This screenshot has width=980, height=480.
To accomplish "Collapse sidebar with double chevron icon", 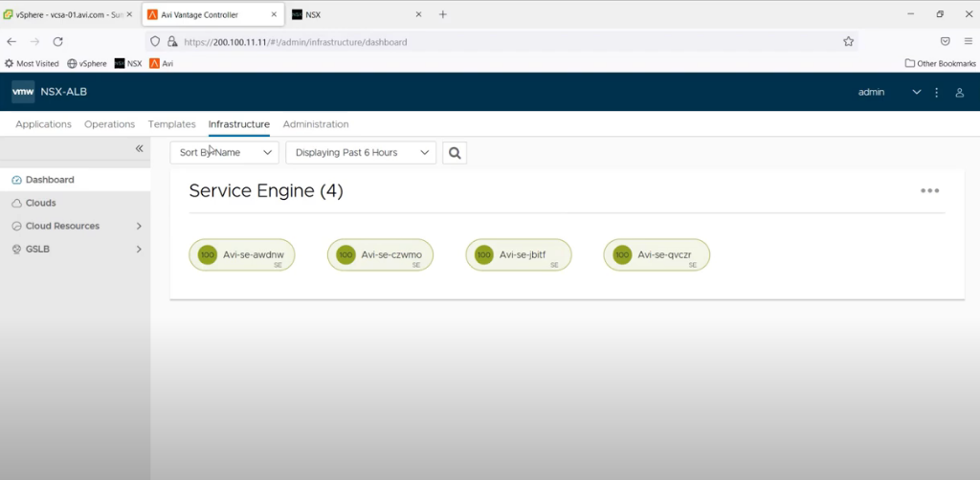I will (139, 148).
